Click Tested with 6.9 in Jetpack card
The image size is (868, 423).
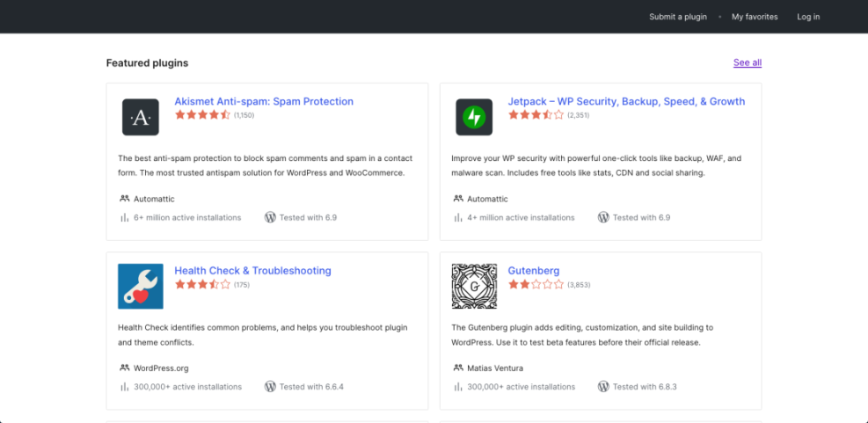(641, 217)
